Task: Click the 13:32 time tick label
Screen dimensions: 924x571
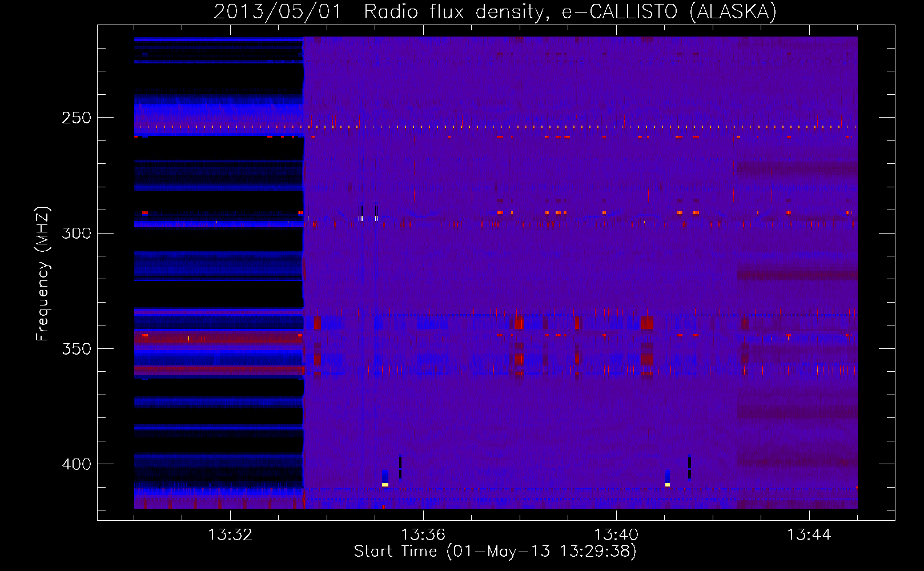Action: pos(230,535)
